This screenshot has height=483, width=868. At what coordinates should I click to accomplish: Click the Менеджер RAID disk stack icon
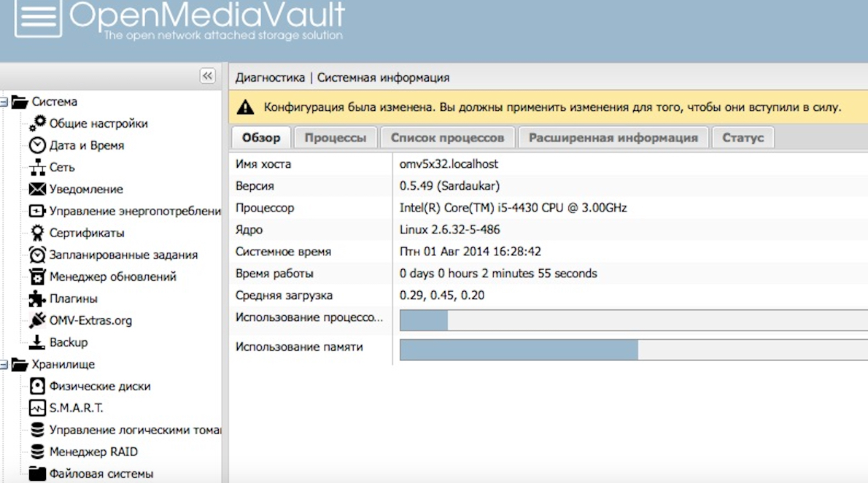click(x=37, y=452)
